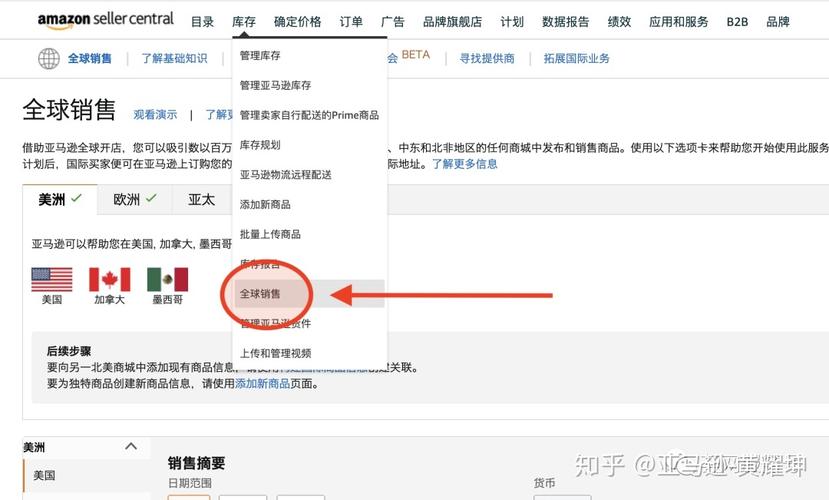This screenshot has height=500, width=829.
Task: Switch to the 欧洲 tab
Action: (135, 199)
